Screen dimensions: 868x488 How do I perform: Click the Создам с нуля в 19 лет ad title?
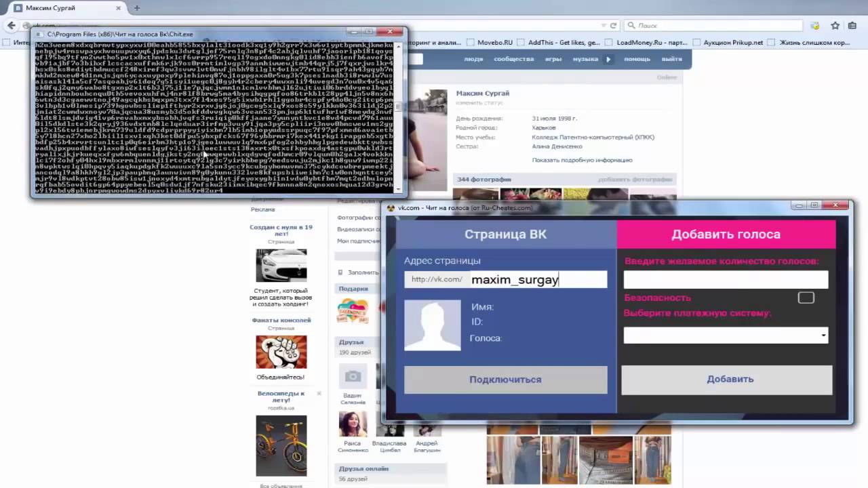(281, 230)
